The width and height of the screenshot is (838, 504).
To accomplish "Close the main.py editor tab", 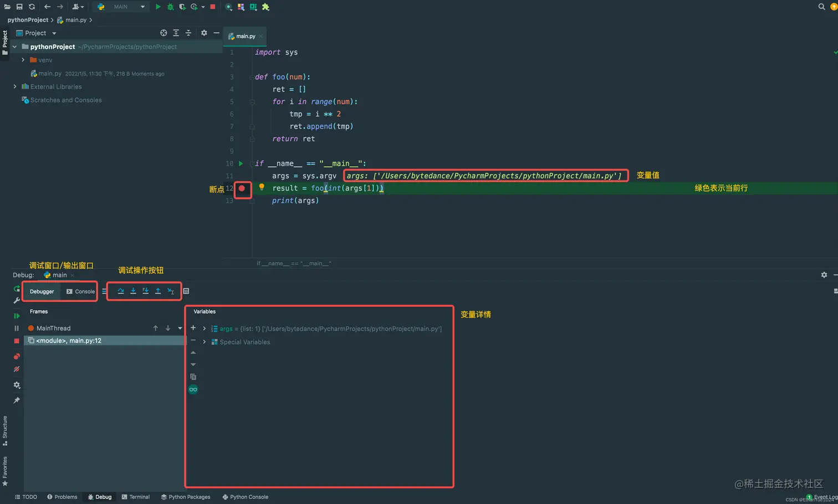I will click(x=261, y=37).
